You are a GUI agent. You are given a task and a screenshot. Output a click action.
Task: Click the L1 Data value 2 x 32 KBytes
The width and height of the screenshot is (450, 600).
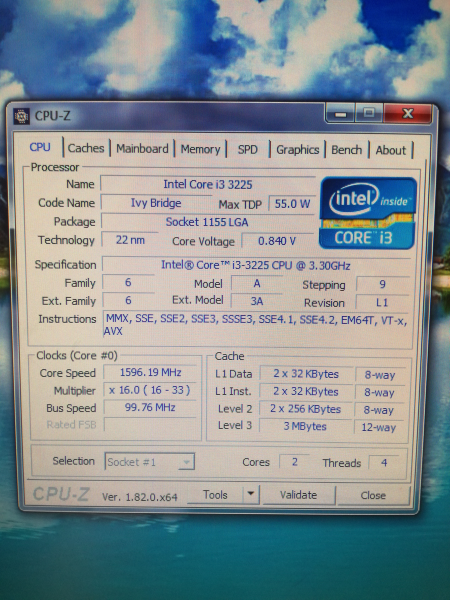[306, 374]
